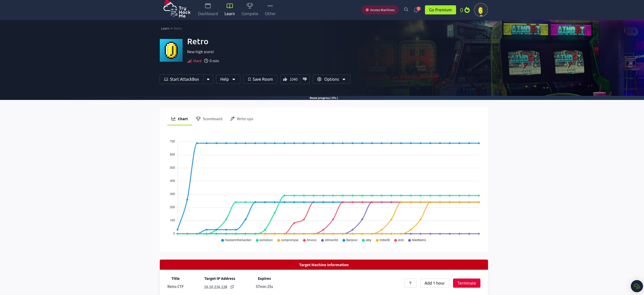Click the Add 1 hour button
Viewport: 644px width, 295px height.
(x=434, y=283)
